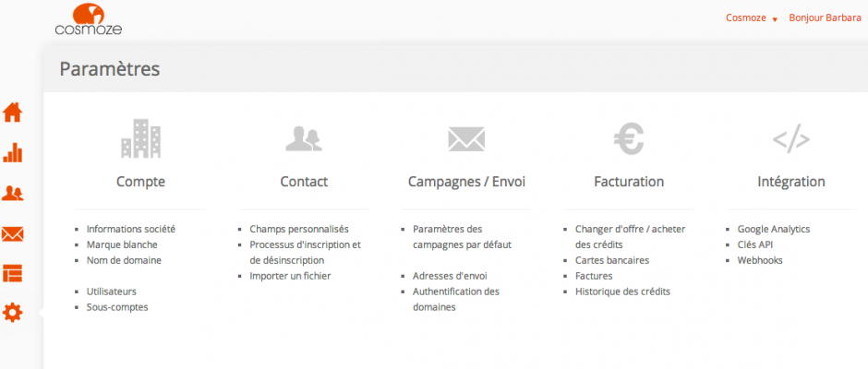
Task: Open Informations société settings
Action: tap(130, 229)
